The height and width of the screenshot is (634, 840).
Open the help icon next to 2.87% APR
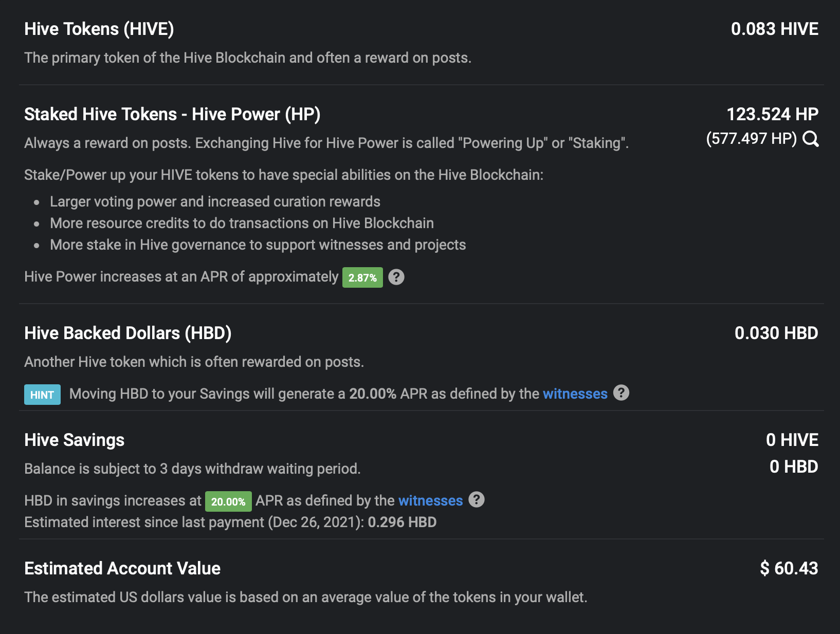coord(396,277)
